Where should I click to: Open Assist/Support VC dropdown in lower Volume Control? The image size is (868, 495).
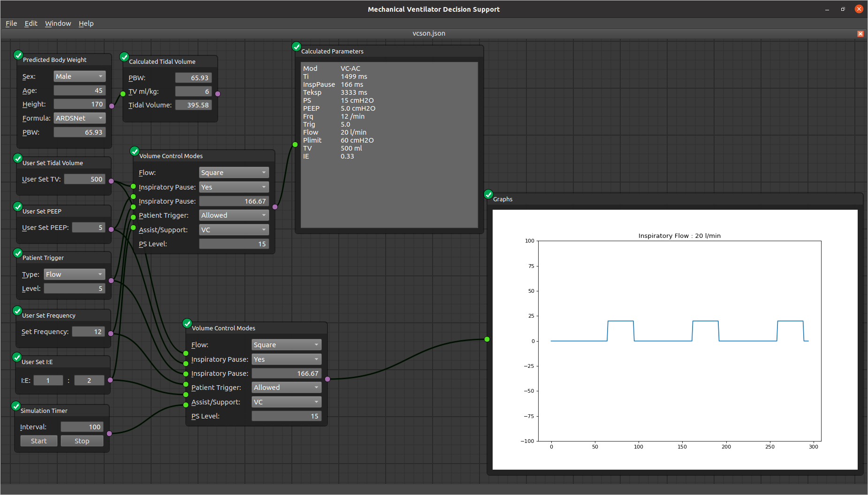pyautogui.click(x=286, y=402)
